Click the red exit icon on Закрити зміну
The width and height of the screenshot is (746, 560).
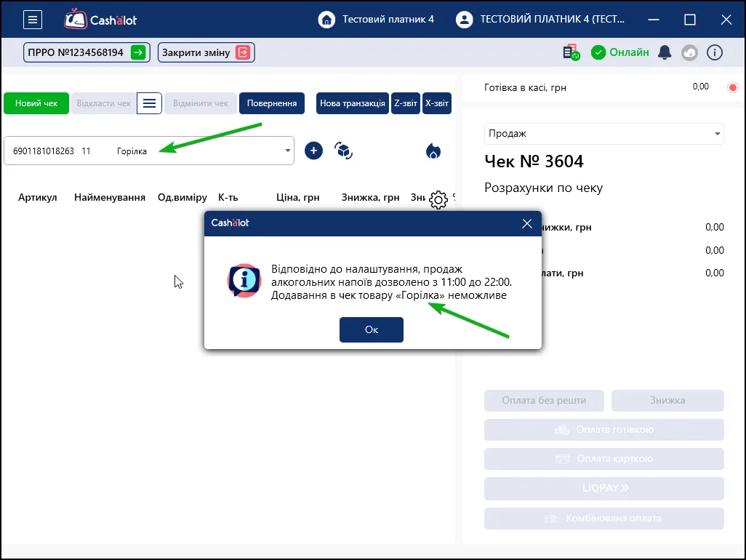click(x=243, y=52)
